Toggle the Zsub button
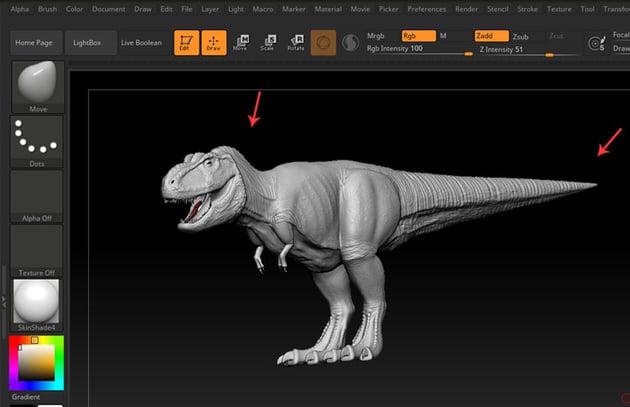The width and height of the screenshot is (630, 407). click(520, 37)
